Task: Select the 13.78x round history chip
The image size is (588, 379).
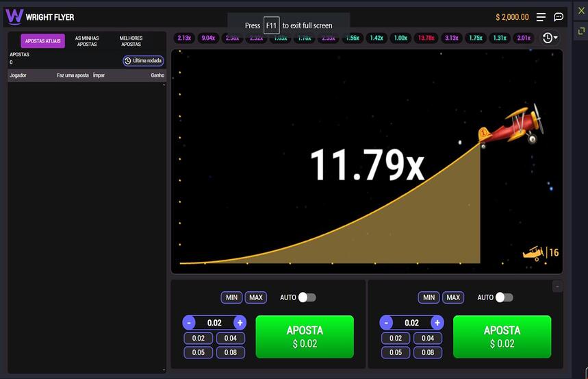Action: click(426, 38)
